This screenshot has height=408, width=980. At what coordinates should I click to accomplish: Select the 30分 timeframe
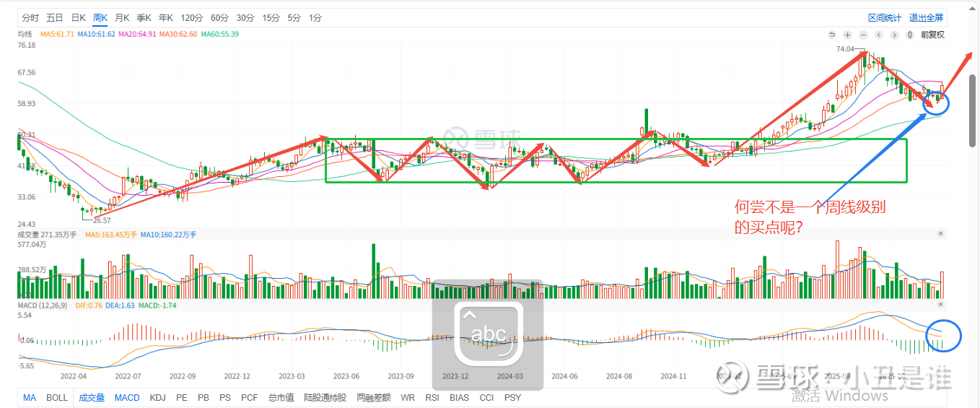point(245,17)
